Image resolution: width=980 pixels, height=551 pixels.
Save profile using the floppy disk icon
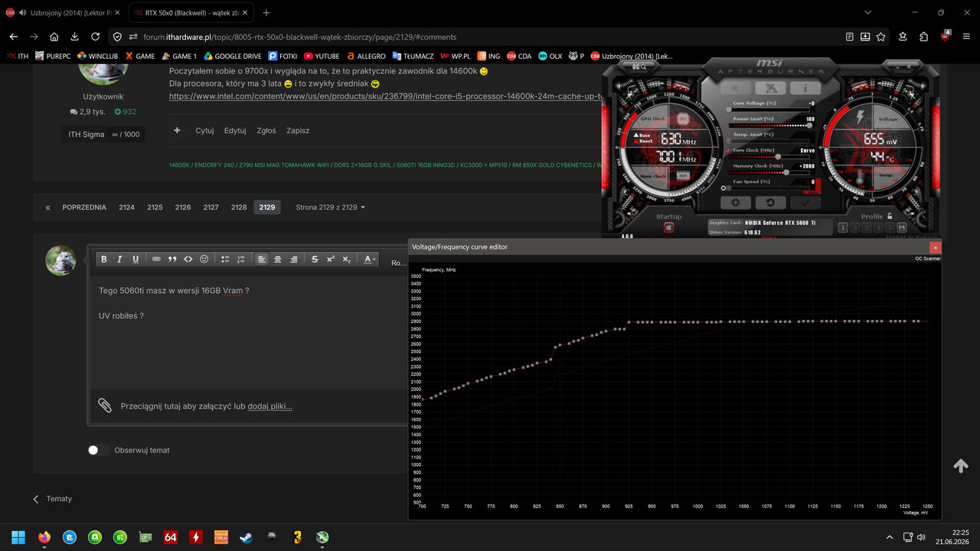point(901,227)
